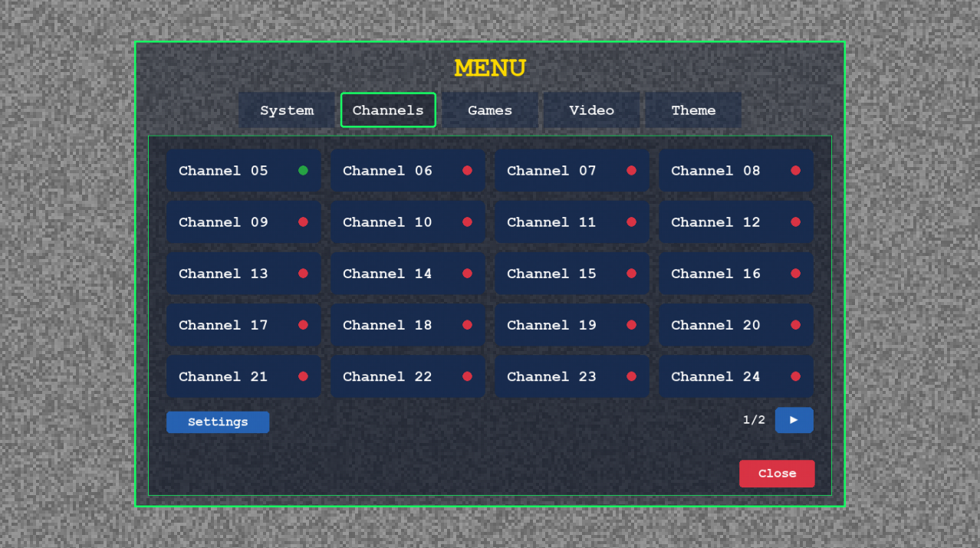
Task: Choose Channel 23
Action: [x=572, y=376]
